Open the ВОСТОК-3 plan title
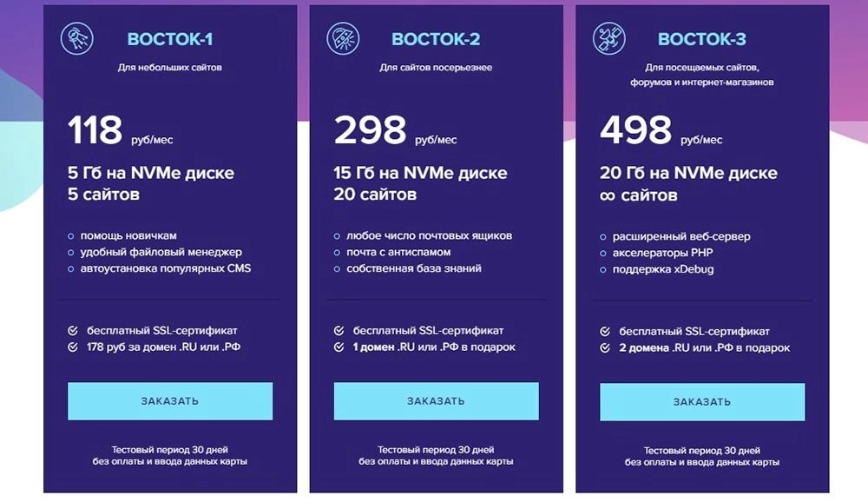The image size is (868, 502). (702, 39)
